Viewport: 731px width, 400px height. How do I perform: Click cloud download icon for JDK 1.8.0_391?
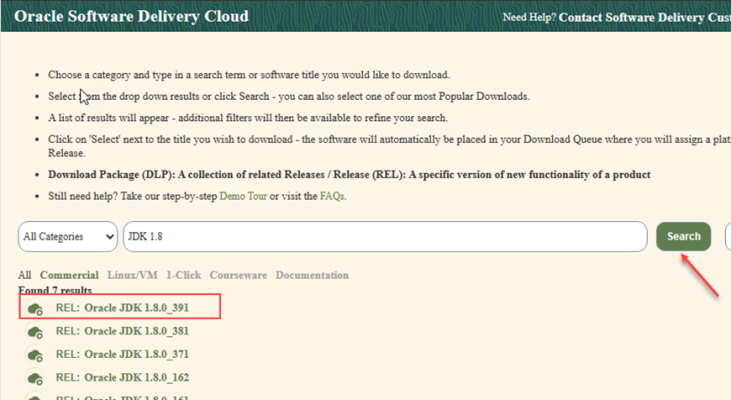(35, 309)
